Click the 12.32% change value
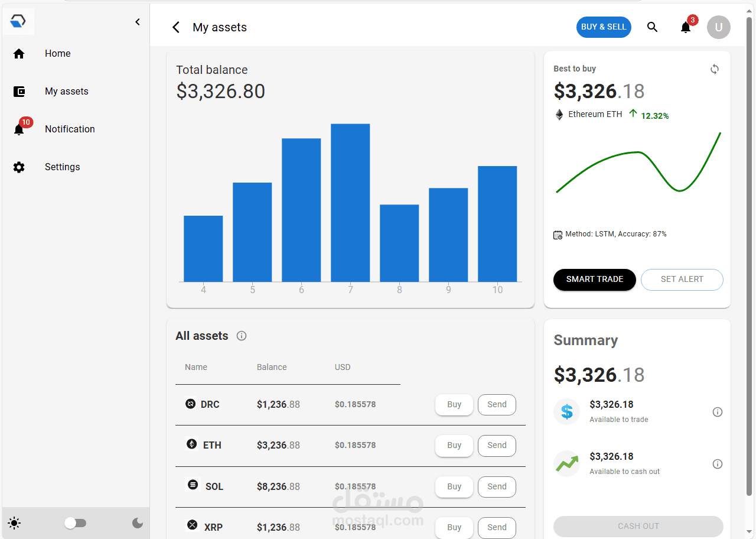This screenshot has width=756, height=539. pyautogui.click(x=655, y=116)
